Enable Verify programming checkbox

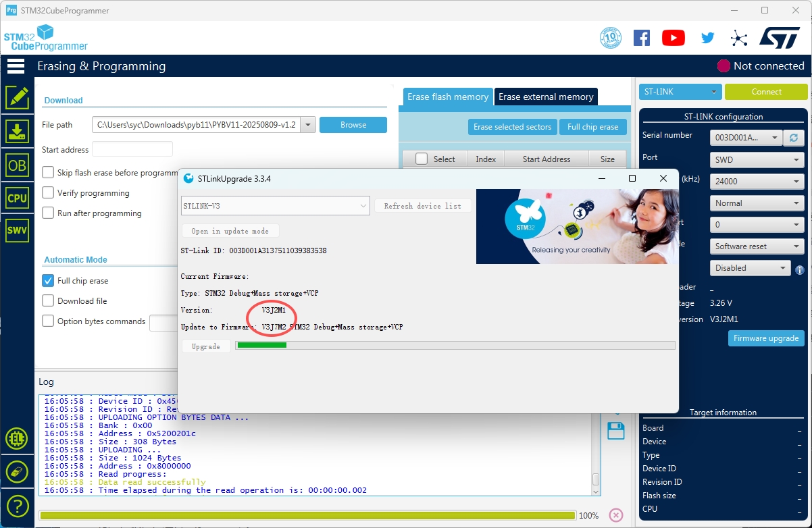point(48,192)
